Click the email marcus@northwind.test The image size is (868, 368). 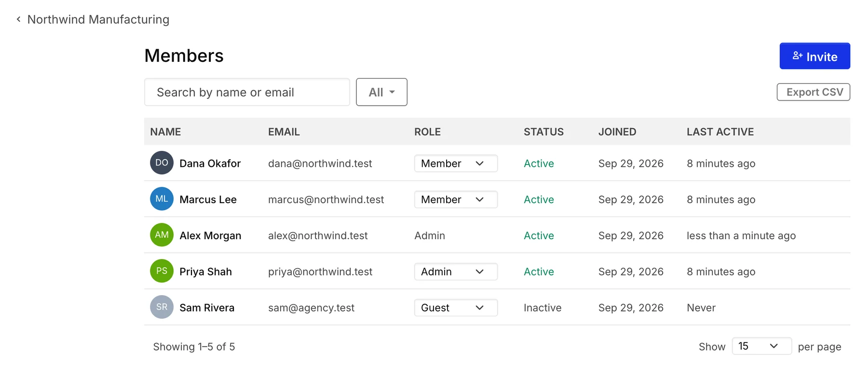326,200
